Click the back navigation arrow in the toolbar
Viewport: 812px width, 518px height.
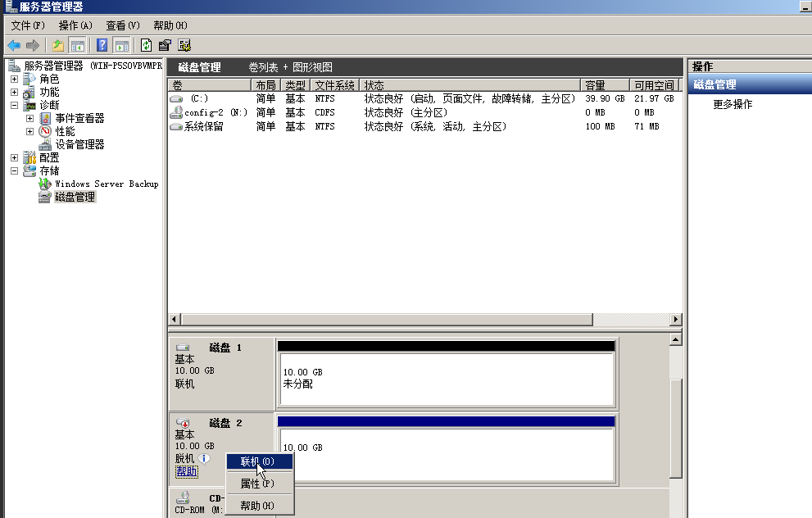pyautogui.click(x=13, y=44)
